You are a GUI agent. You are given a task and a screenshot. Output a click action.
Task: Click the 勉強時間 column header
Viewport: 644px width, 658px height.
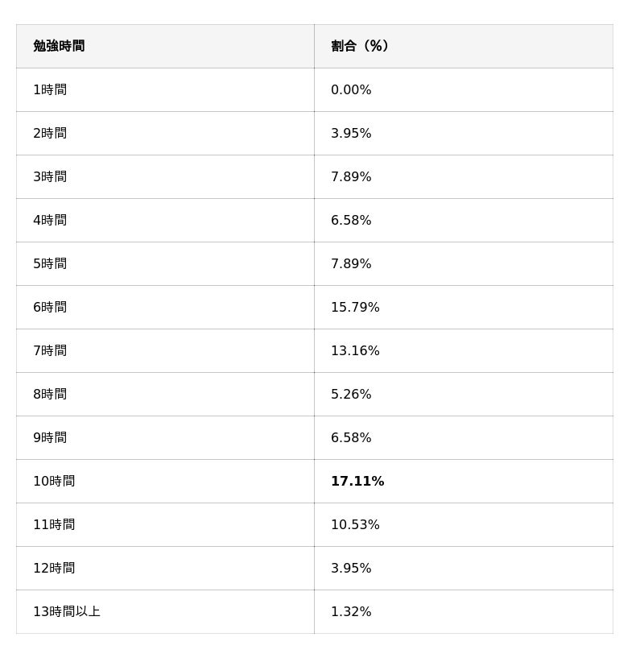click(x=59, y=47)
